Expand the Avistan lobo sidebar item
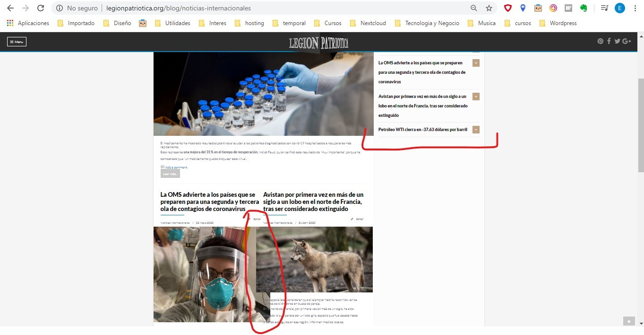This screenshot has width=644, height=335. (476, 97)
